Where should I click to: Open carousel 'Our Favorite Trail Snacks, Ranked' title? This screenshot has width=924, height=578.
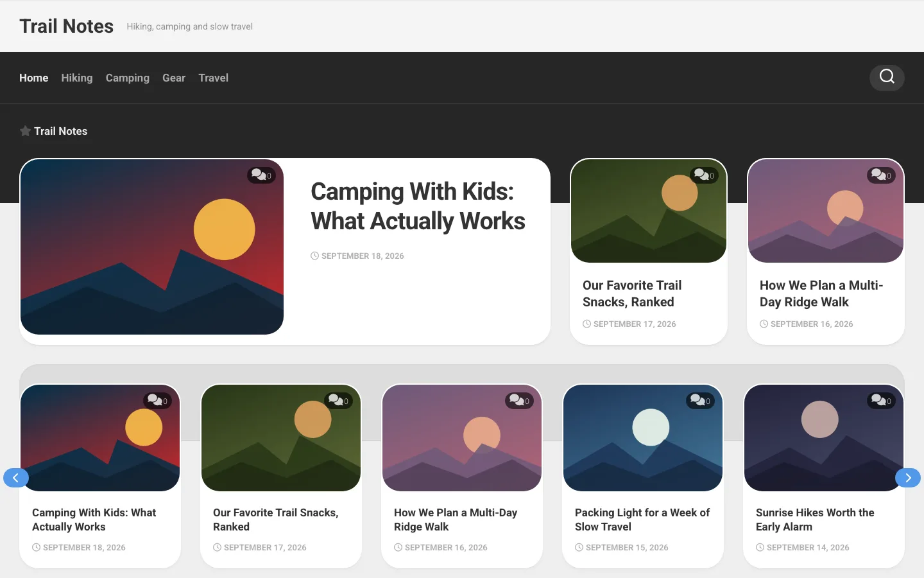click(276, 520)
